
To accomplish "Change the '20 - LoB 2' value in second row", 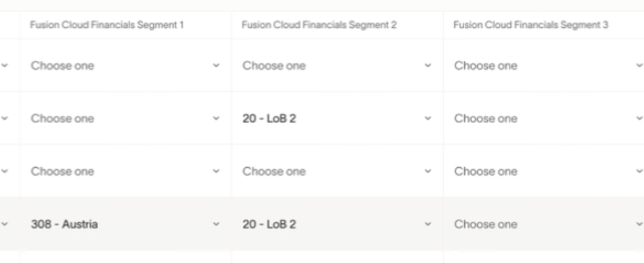I will [337, 119].
